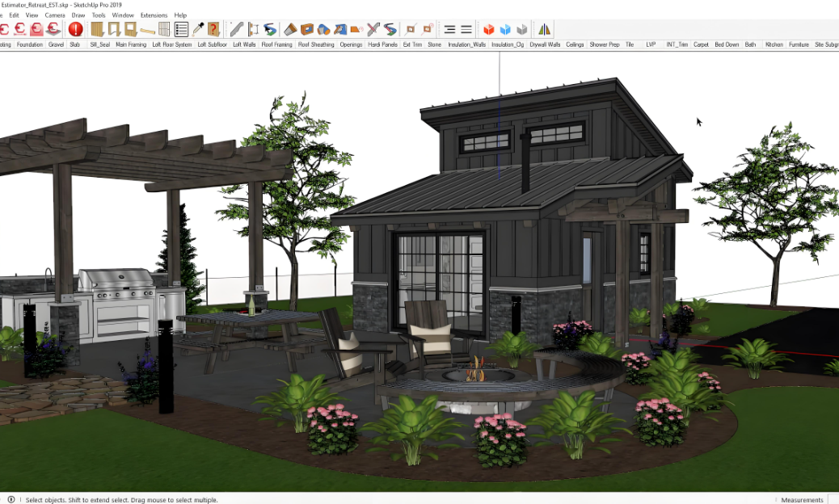This screenshot has width=839, height=504.
Task: Open the Tools menu
Action: 99,15
